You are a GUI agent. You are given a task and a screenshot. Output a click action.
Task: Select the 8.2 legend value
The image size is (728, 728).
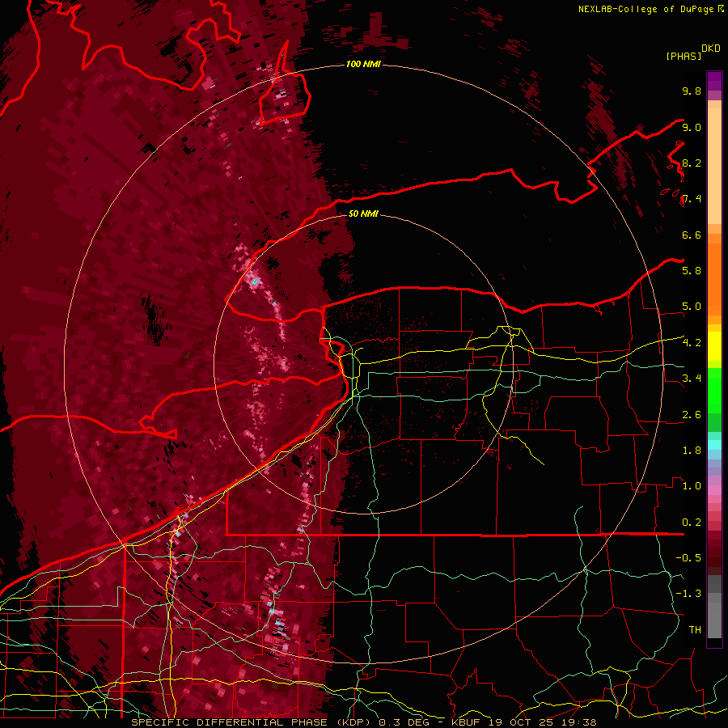pyautogui.click(x=692, y=163)
